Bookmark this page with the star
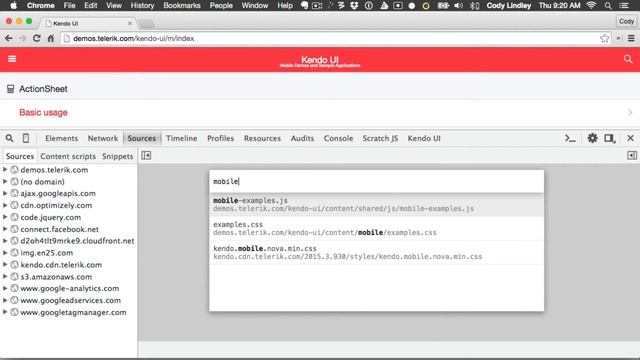Image resolution: width=640 pixels, height=360 pixels. 604,38
